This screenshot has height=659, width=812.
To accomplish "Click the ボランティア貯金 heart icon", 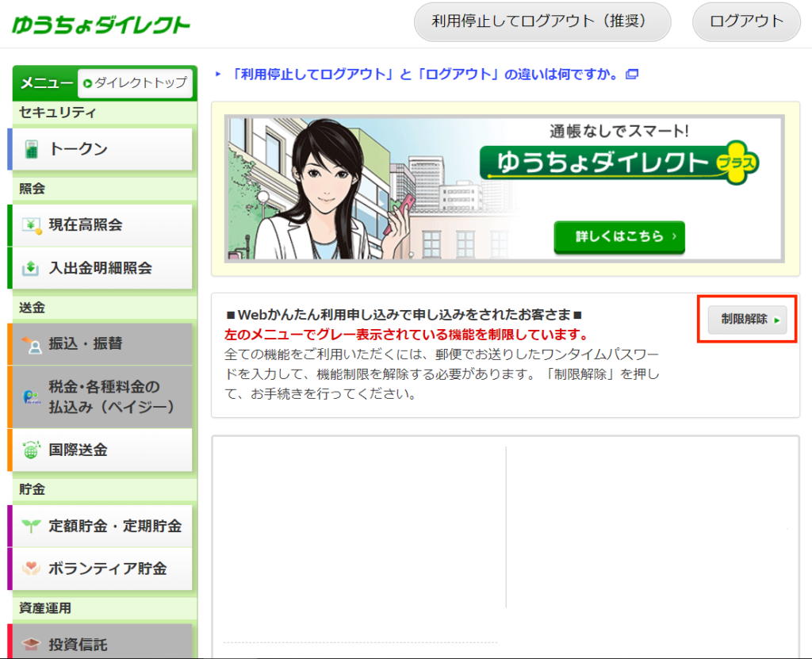I will 32,569.
